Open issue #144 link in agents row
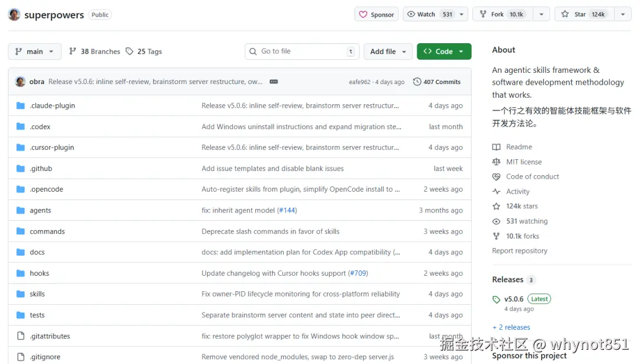640x364 pixels. click(x=287, y=210)
